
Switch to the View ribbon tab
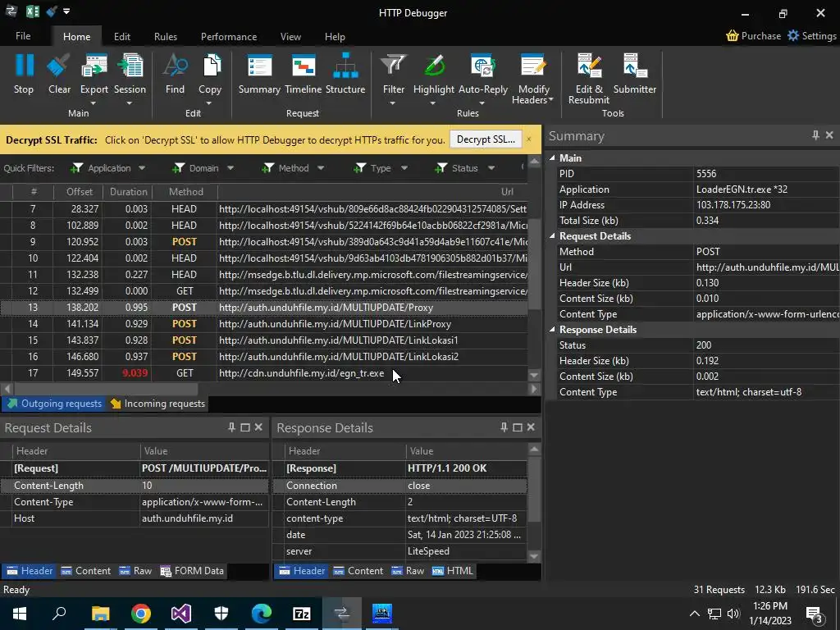coord(290,36)
